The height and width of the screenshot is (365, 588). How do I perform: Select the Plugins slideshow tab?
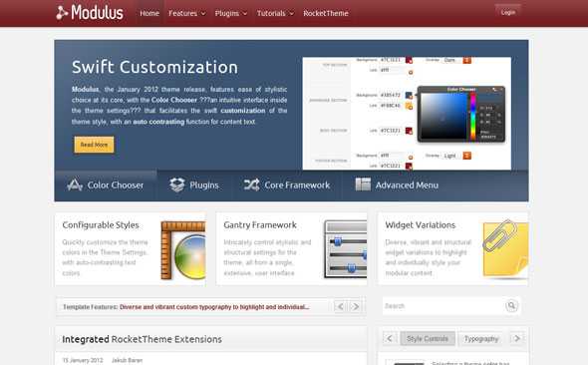[x=194, y=184]
